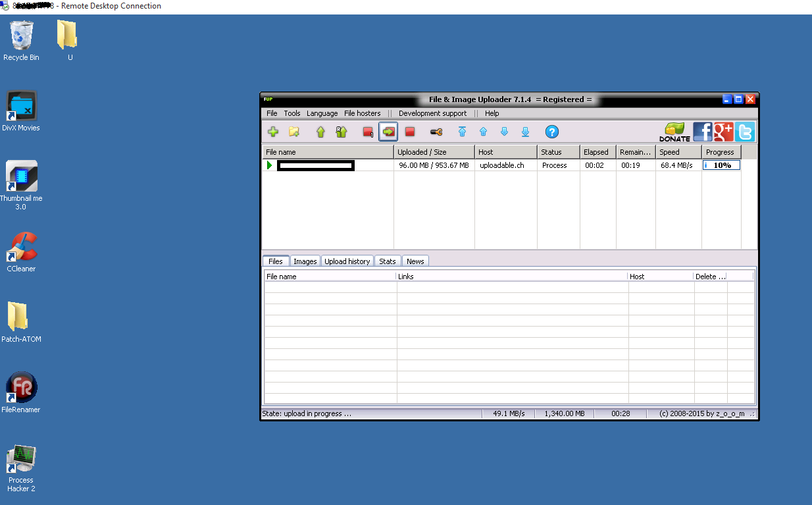Click the add folder toolbar icon
The height and width of the screenshot is (505, 812).
[x=294, y=132]
